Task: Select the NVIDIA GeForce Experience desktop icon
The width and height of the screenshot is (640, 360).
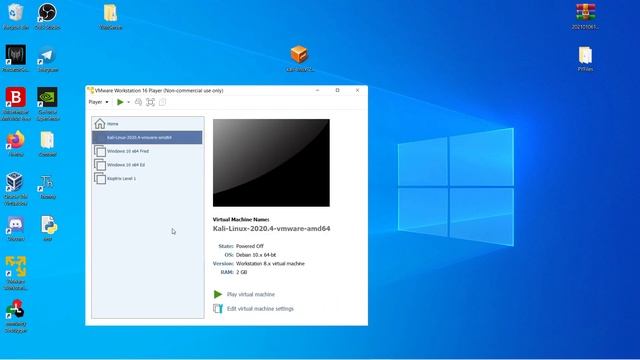Action: (47, 104)
